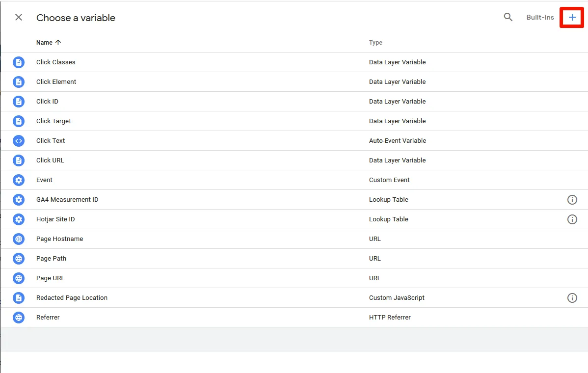Open the variable search magnifier icon
The width and height of the screenshot is (588, 373).
coord(508,18)
